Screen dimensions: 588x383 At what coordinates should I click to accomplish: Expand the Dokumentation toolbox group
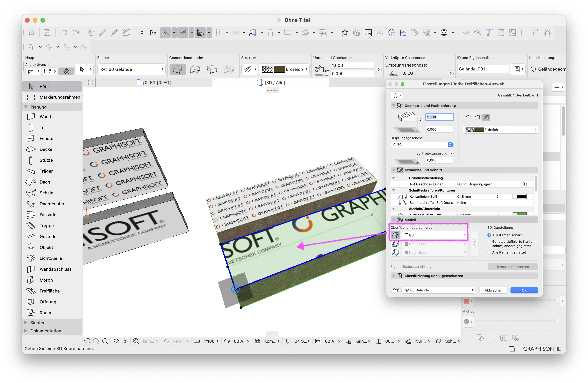pos(26,331)
